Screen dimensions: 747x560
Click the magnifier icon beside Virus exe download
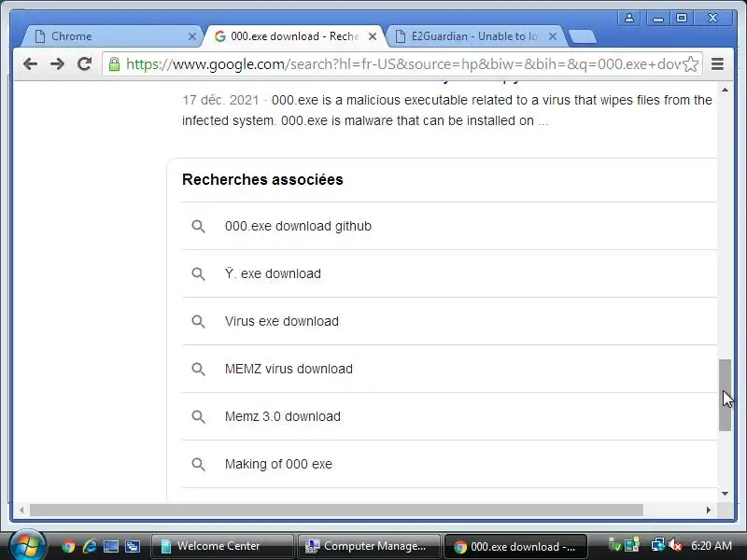coord(198,321)
